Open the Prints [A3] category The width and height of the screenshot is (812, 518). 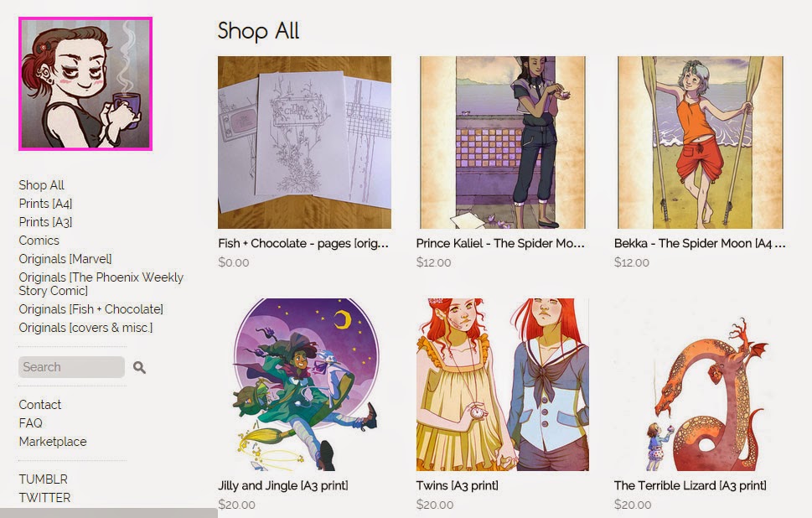pyautogui.click(x=45, y=222)
